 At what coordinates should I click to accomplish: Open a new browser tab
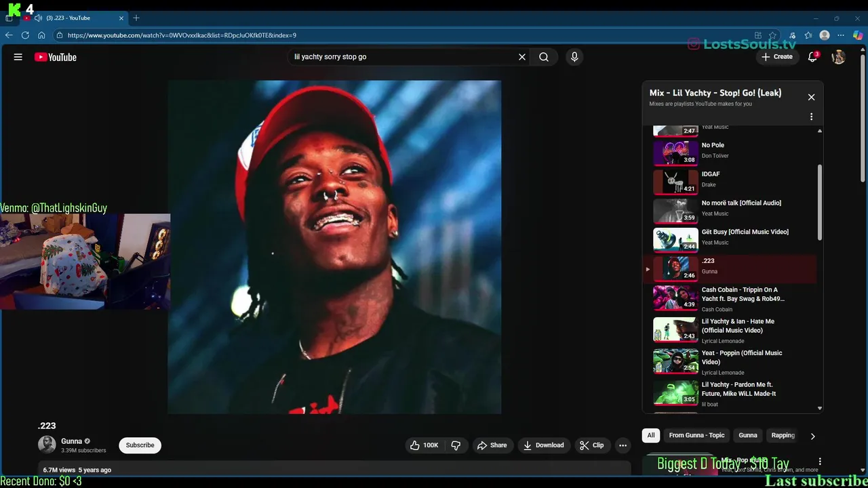pos(136,18)
